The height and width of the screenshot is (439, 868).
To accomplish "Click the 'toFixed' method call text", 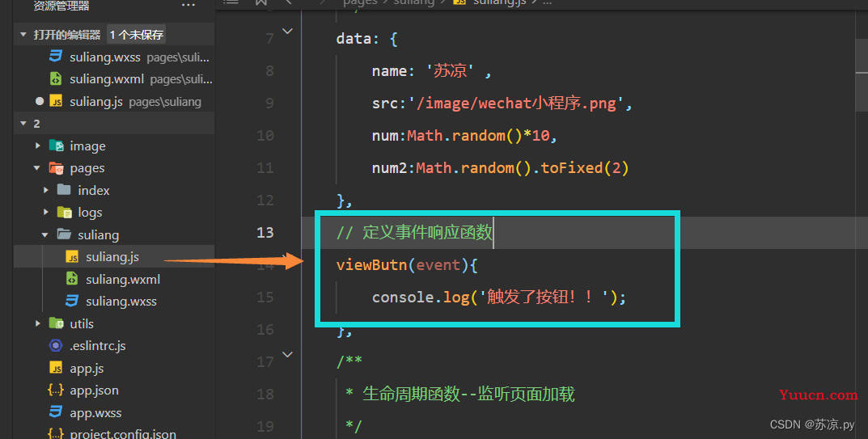I will (x=571, y=167).
